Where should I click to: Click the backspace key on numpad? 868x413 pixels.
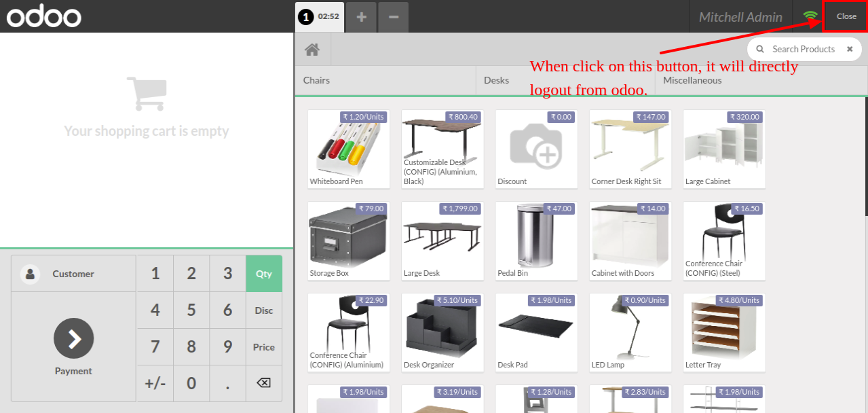pyautogui.click(x=264, y=383)
